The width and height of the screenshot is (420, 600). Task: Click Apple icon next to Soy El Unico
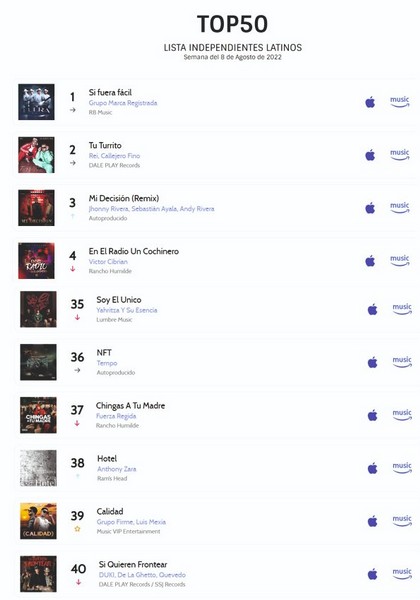pyautogui.click(x=373, y=309)
